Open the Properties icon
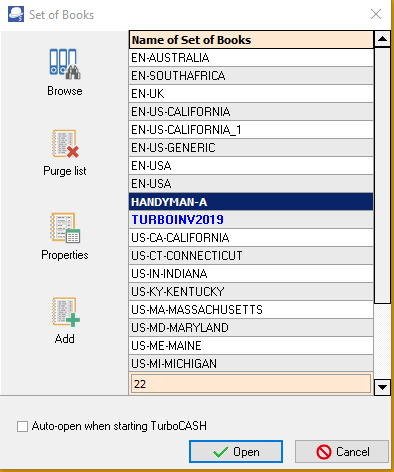Image resolution: width=394 pixels, height=472 pixels. [x=65, y=228]
